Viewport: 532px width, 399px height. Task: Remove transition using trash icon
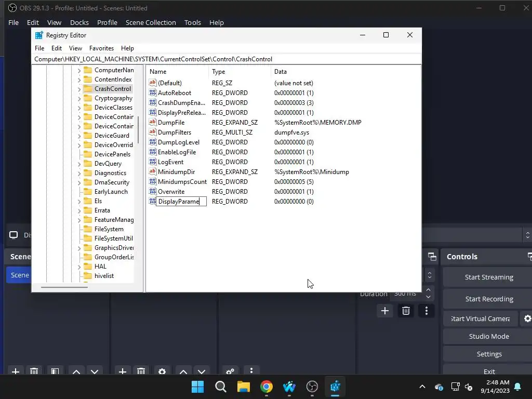pos(406,311)
